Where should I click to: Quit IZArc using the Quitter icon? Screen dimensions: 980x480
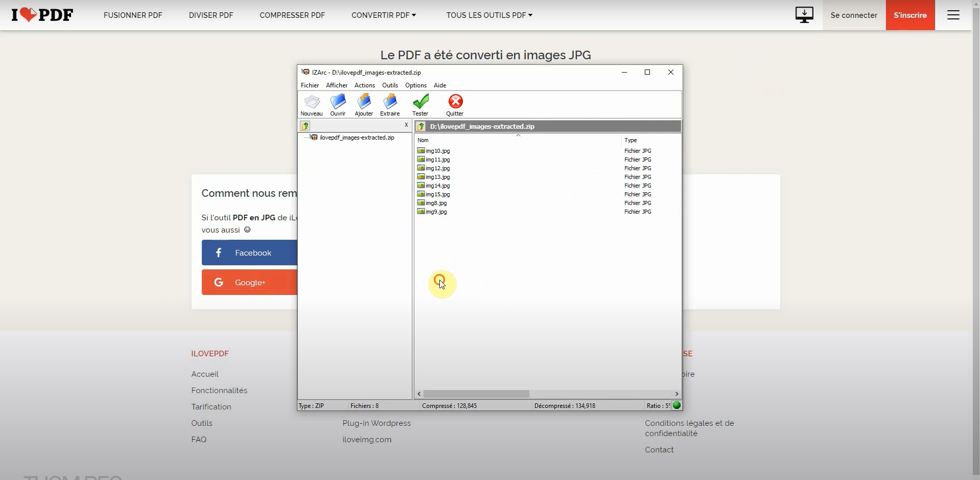pos(455,105)
